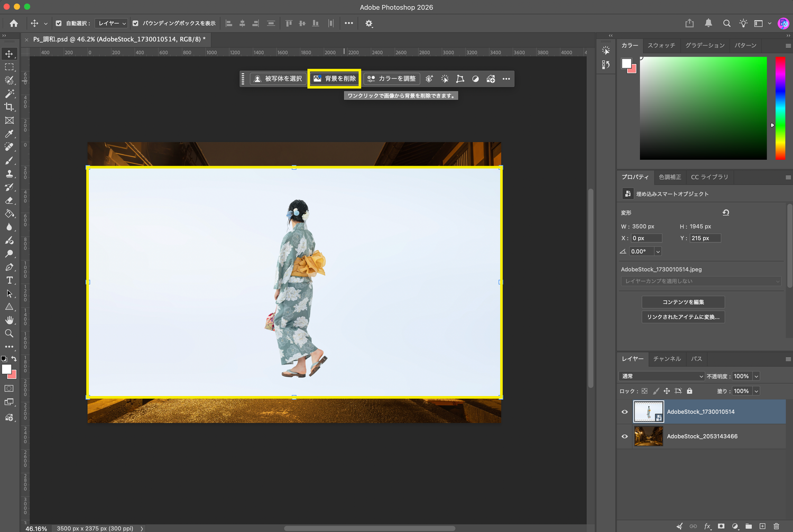The height and width of the screenshot is (532, 793).
Task: Click the 背景を削除 button
Action: point(334,79)
